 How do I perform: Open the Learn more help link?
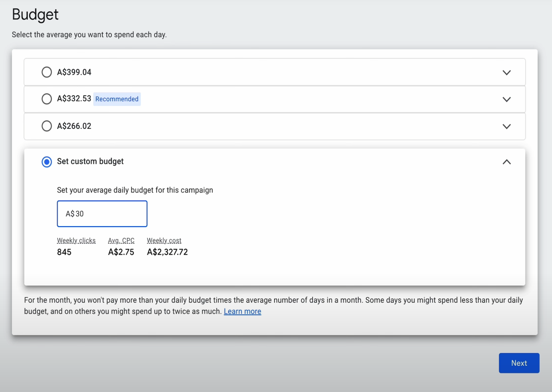click(x=242, y=311)
